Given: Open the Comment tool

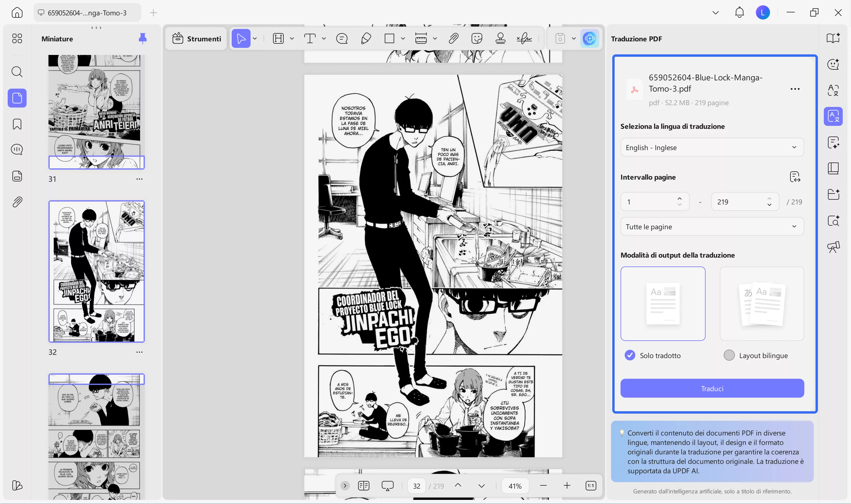Looking at the screenshot, I should point(342,38).
